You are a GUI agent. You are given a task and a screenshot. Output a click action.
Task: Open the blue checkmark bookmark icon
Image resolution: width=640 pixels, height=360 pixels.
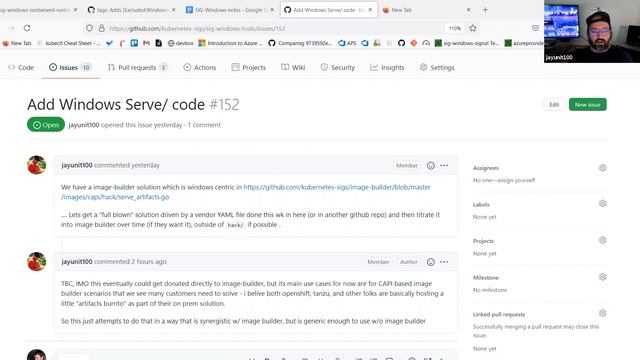pos(109,43)
